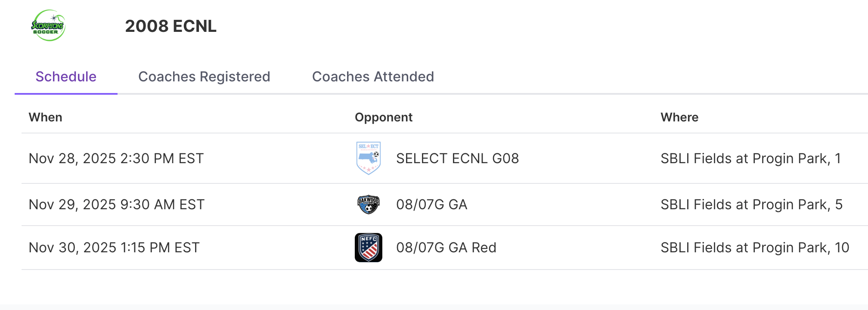Screen dimensions: 868x310
Task: Click the Opponent column header
Action: click(384, 117)
